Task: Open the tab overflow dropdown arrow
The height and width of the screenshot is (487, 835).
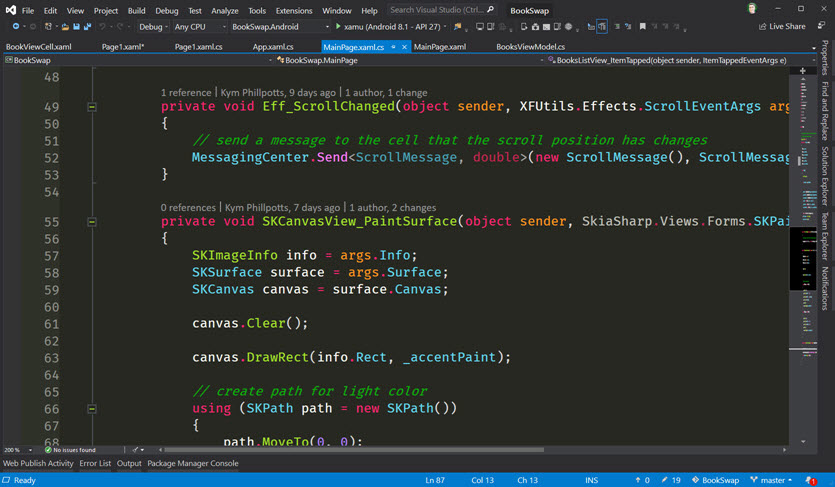Action: tap(814, 48)
